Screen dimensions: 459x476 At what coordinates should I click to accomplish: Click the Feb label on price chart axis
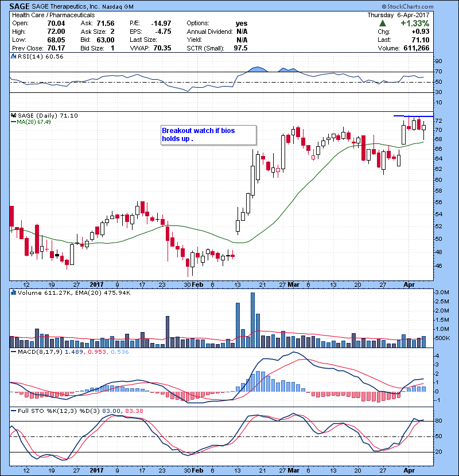point(197,285)
